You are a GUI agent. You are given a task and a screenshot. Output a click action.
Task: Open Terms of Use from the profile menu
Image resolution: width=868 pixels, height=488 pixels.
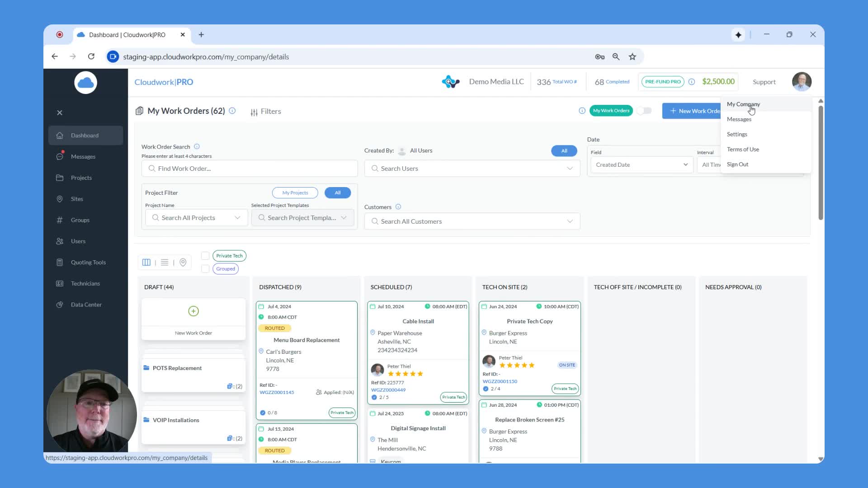pos(743,150)
